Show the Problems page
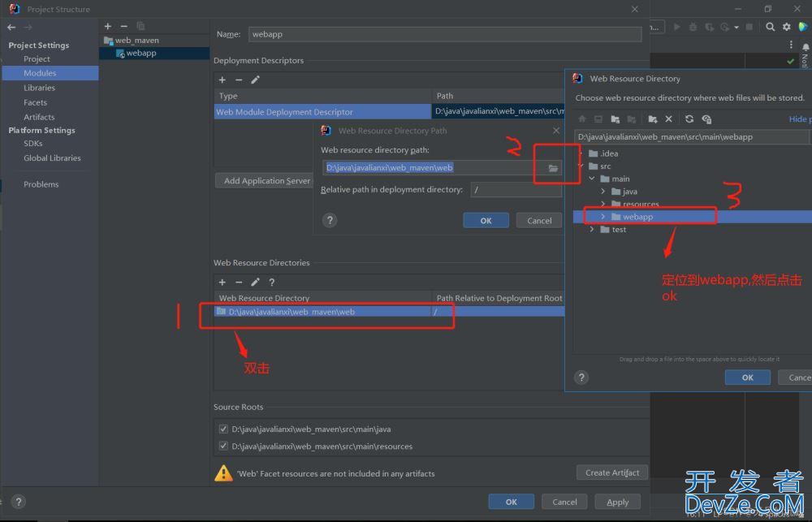The width and height of the screenshot is (812, 522). tap(41, 184)
